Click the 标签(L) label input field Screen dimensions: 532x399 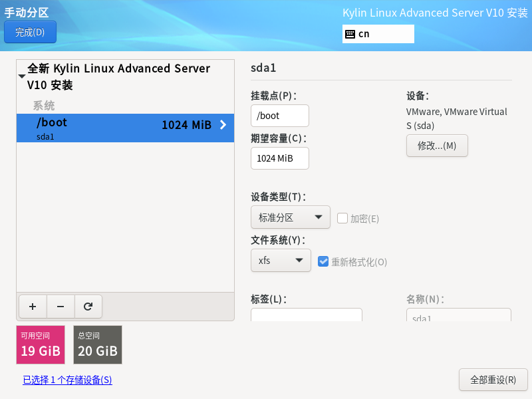(307, 315)
